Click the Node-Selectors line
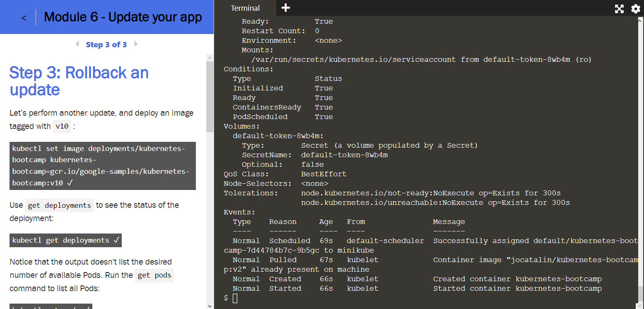644x309 pixels. [x=276, y=184]
